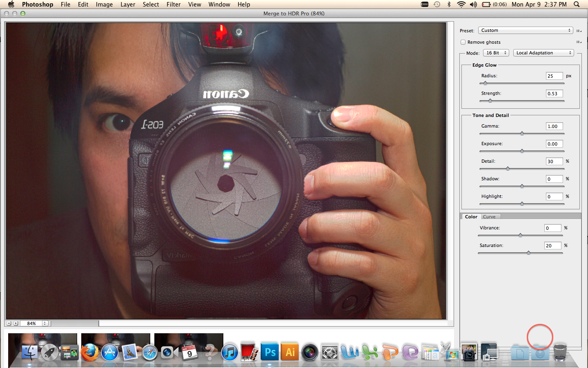Viewport: 588px width, 368px height.
Task: Click the Bluetooth menu bar icon
Action: [x=449, y=4]
